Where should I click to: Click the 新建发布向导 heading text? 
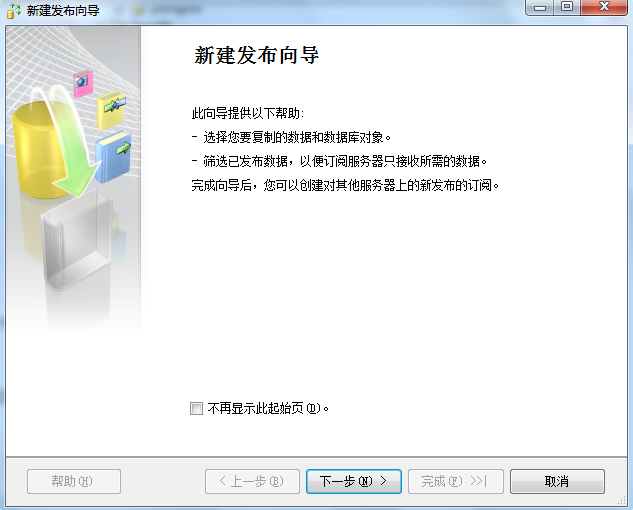pos(257,55)
